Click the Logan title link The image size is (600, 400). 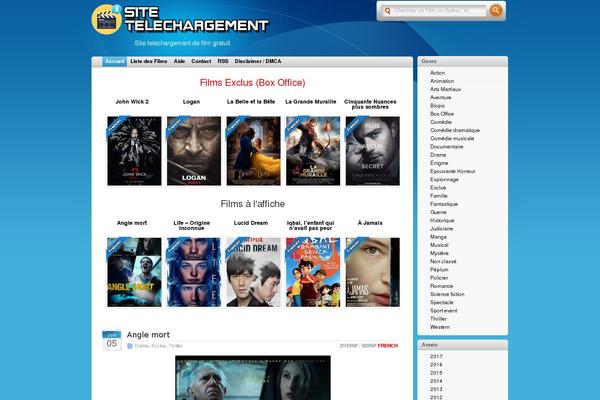pos(191,102)
